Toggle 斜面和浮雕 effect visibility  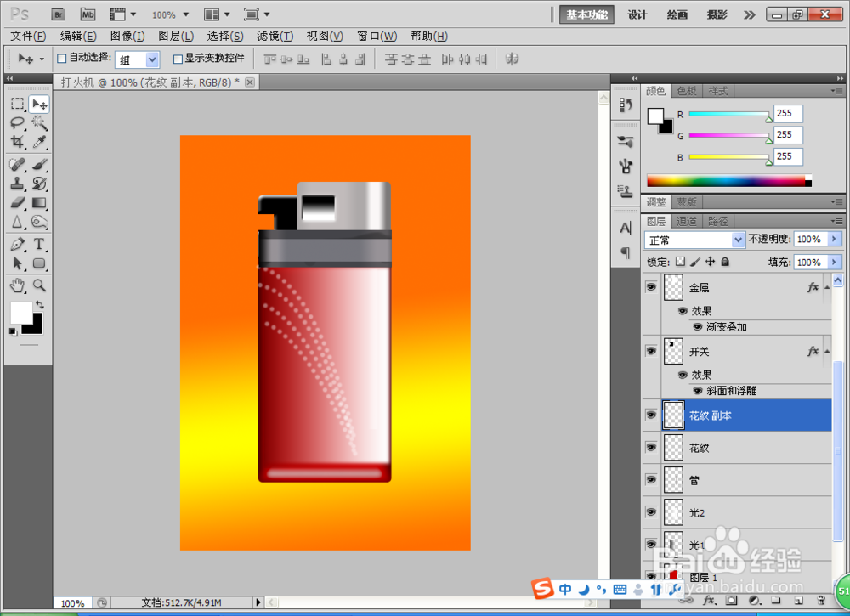[x=698, y=391]
